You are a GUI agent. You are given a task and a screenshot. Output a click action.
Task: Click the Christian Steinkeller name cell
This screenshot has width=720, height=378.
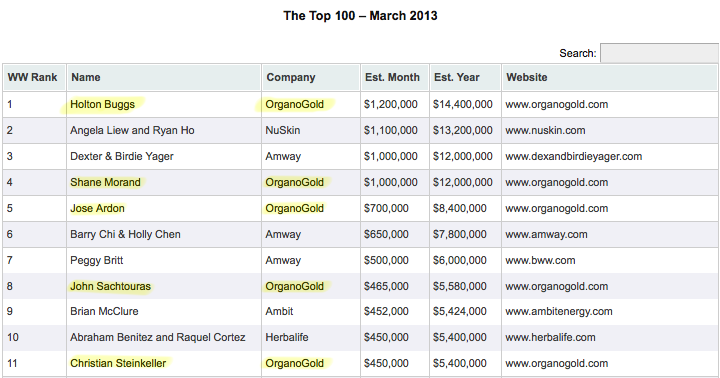point(118,363)
